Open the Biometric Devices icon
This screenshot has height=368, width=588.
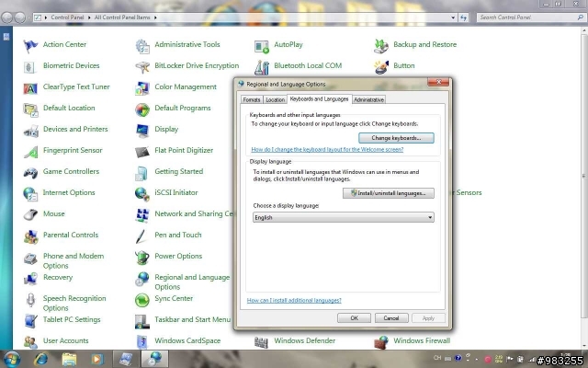pyautogui.click(x=30, y=67)
